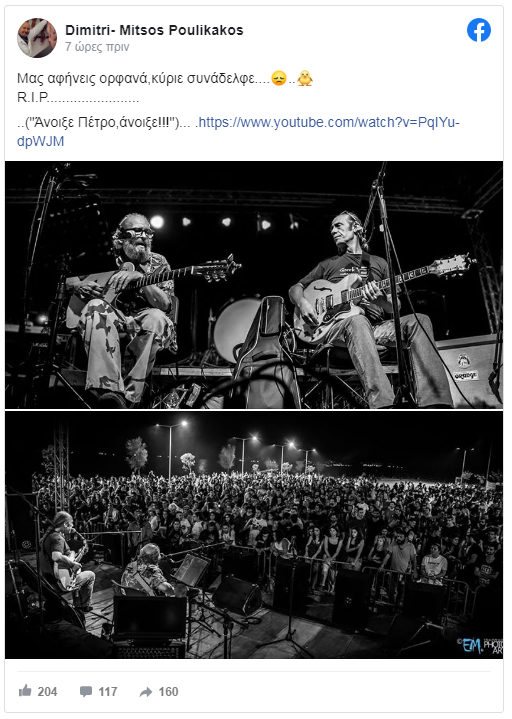The height and width of the screenshot is (719, 512).
Task: Open Dimitri- Mitsos Poulikakos profile link
Action: (x=154, y=30)
